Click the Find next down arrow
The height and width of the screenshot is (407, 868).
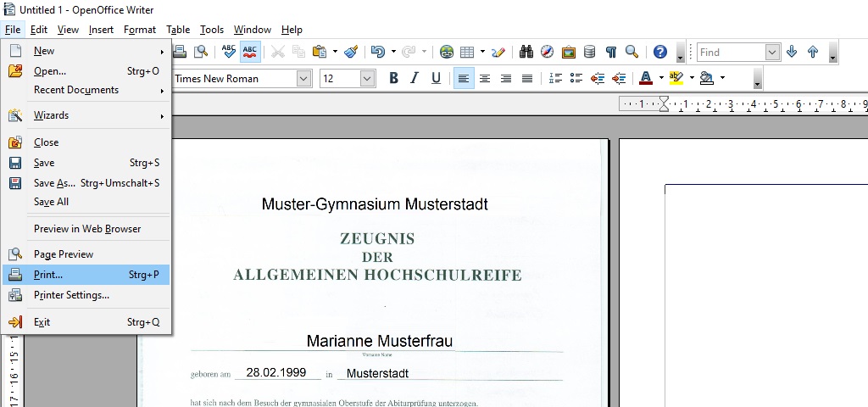coord(792,52)
